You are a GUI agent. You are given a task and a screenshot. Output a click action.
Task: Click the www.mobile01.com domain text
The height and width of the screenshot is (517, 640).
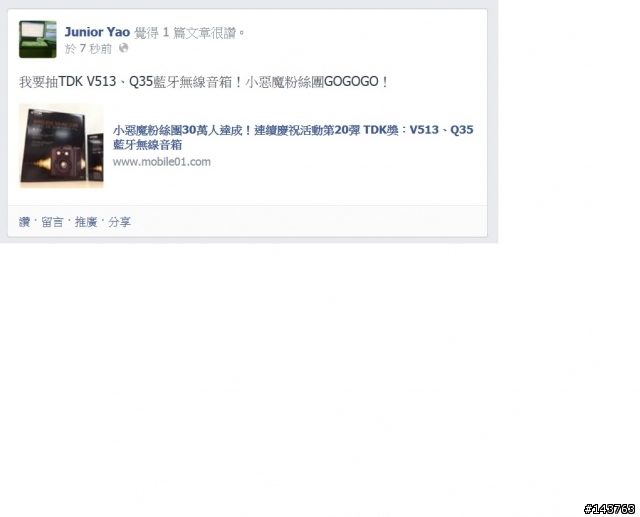coord(162,162)
